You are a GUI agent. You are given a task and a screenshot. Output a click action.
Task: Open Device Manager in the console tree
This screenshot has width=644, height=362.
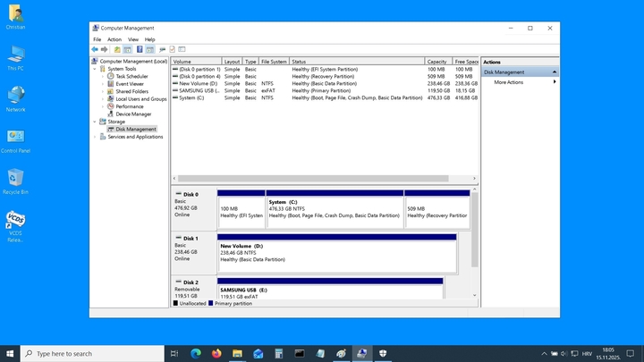pos(133,114)
